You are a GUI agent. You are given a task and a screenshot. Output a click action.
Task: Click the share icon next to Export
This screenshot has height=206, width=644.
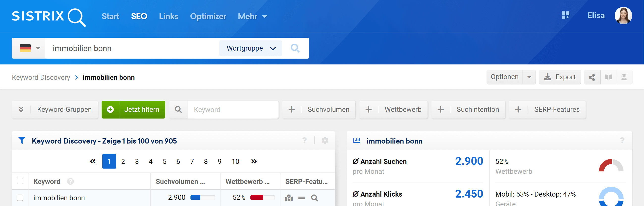(x=592, y=77)
